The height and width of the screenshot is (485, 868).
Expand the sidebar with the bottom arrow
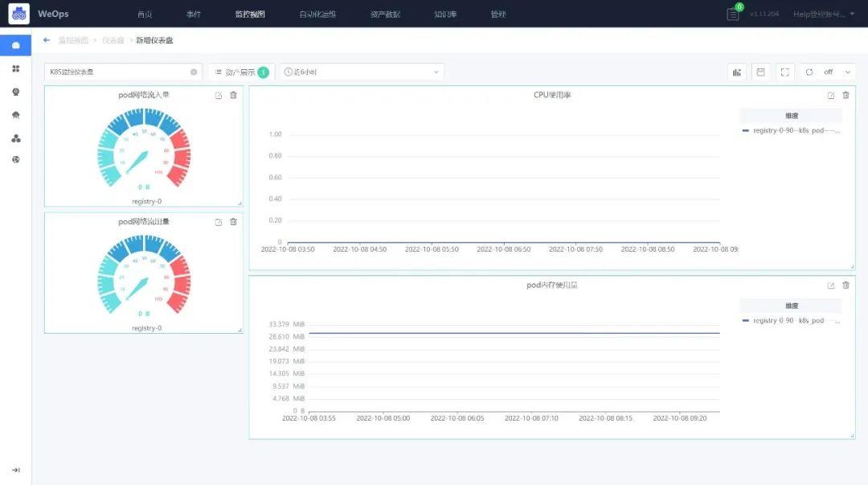pyautogui.click(x=15, y=470)
